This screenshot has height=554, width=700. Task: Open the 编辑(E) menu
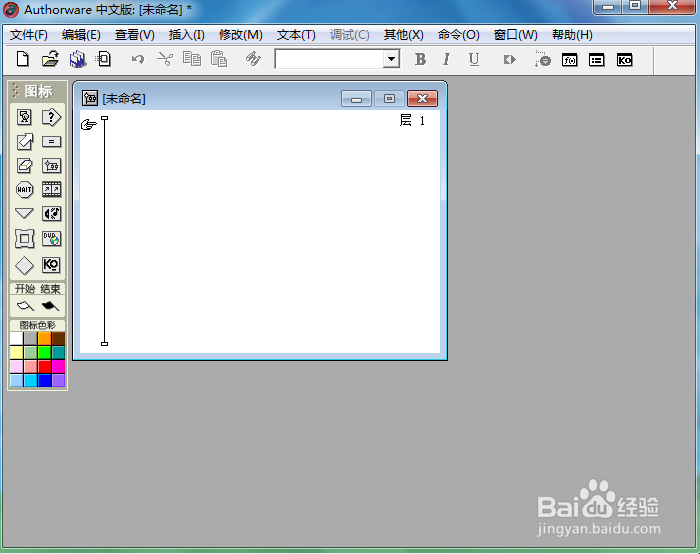click(x=81, y=35)
